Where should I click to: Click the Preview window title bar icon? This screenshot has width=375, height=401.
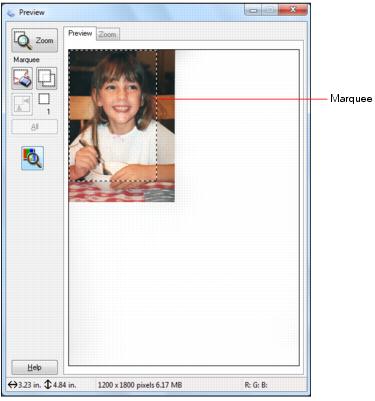click(x=11, y=13)
